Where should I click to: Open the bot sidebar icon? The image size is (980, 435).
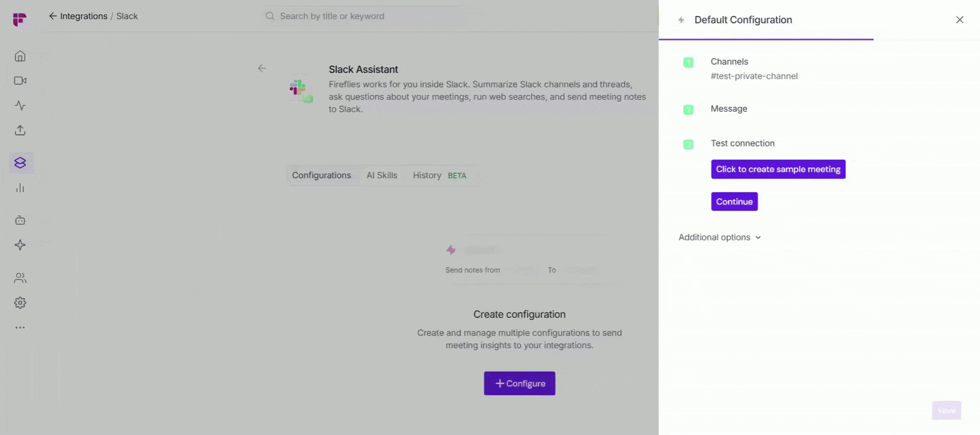tap(20, 220)
